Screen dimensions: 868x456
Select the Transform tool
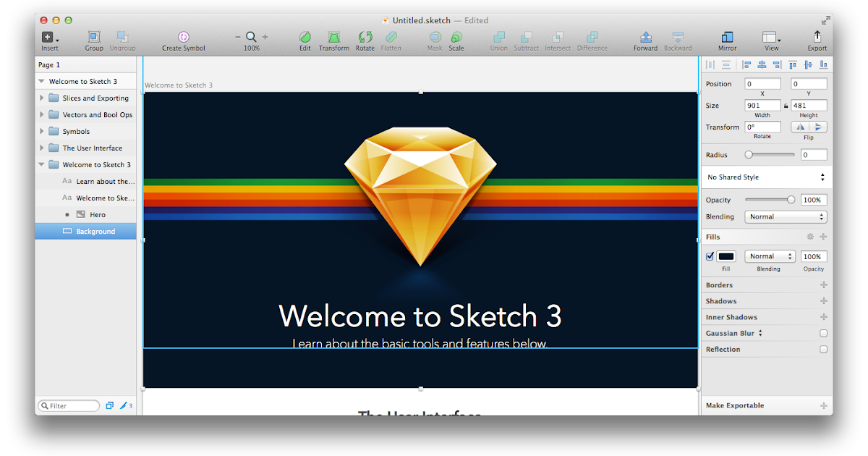coord(333,36)
